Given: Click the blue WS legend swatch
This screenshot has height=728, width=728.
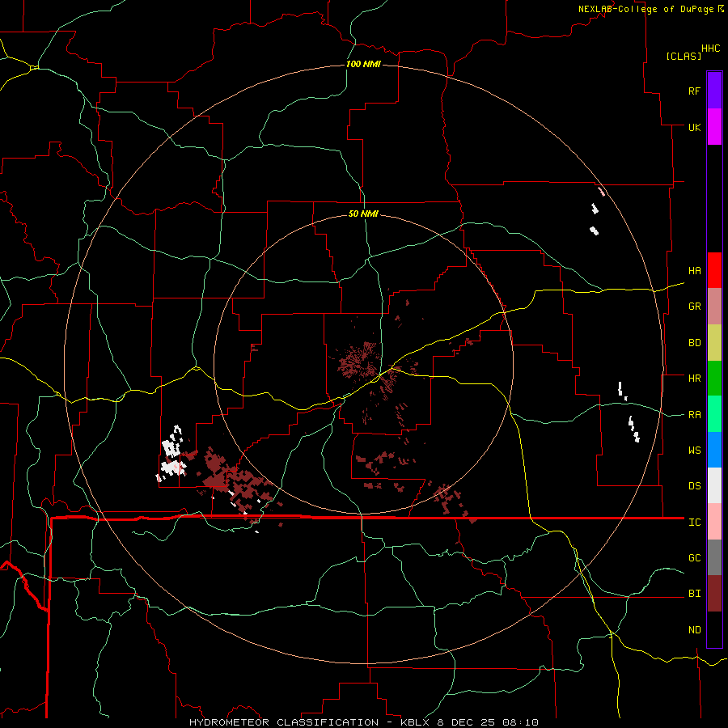Looking at the screenshot, I should 714,450.
